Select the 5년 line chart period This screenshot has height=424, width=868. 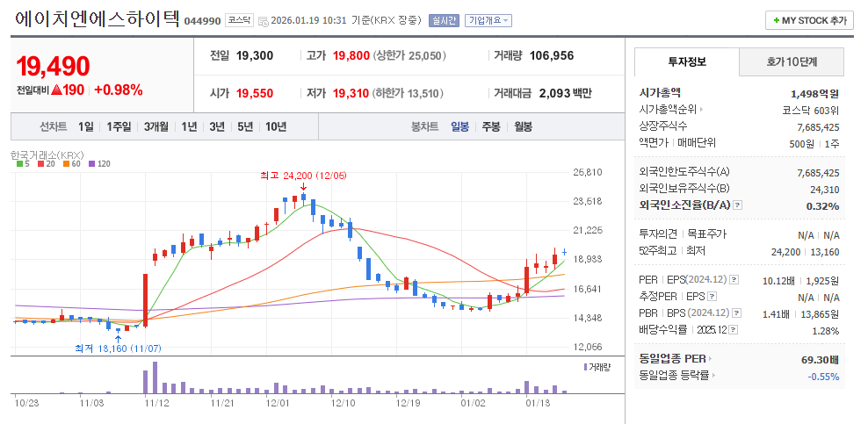point(245,126)
